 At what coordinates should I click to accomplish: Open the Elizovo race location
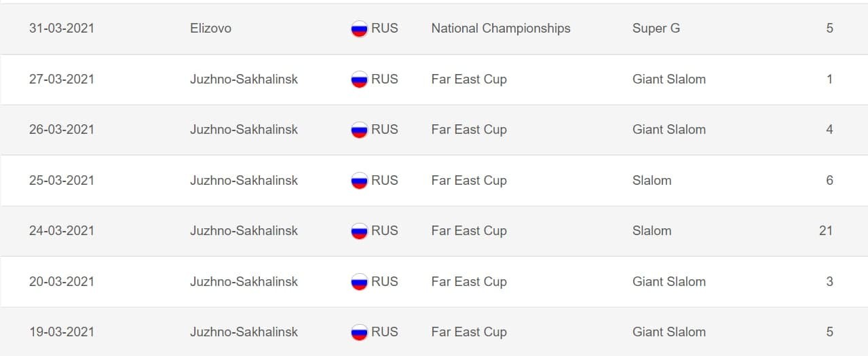pyautogui.click(x=210, y=29)
